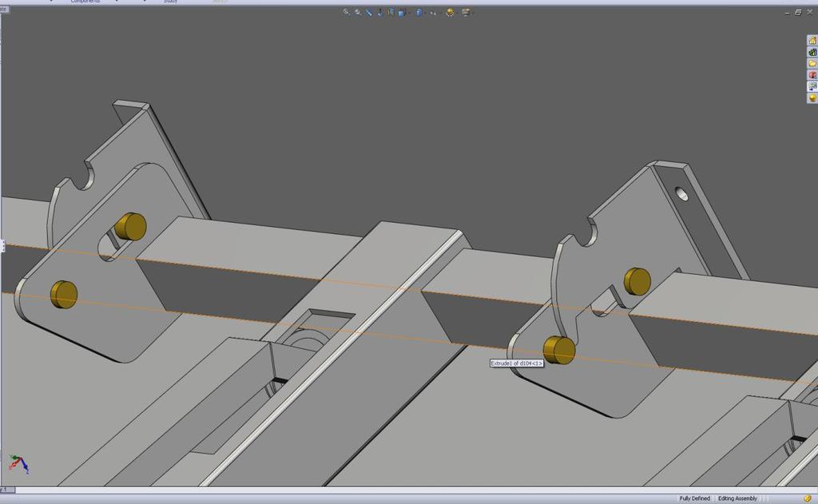Screen dimensions: 818x504
Task: Select lower yellow pin on left bracket
Action: tap(64, 294)
